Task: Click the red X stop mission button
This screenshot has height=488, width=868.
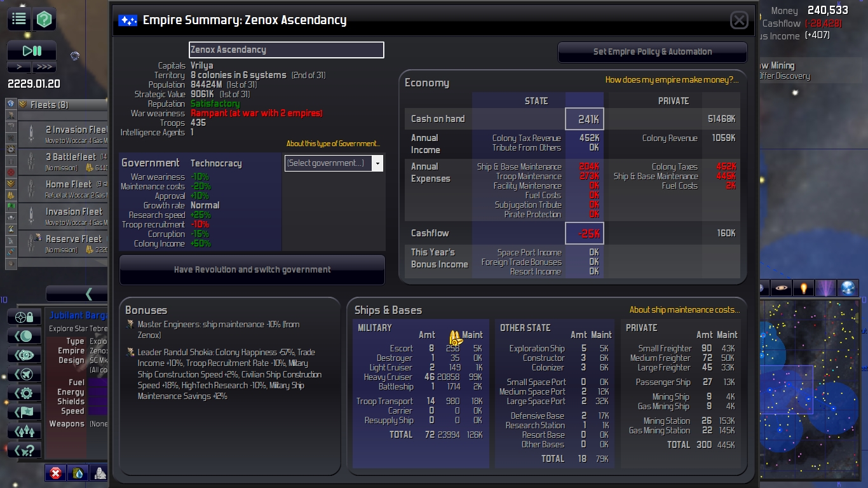Action: tap(56, 473)
